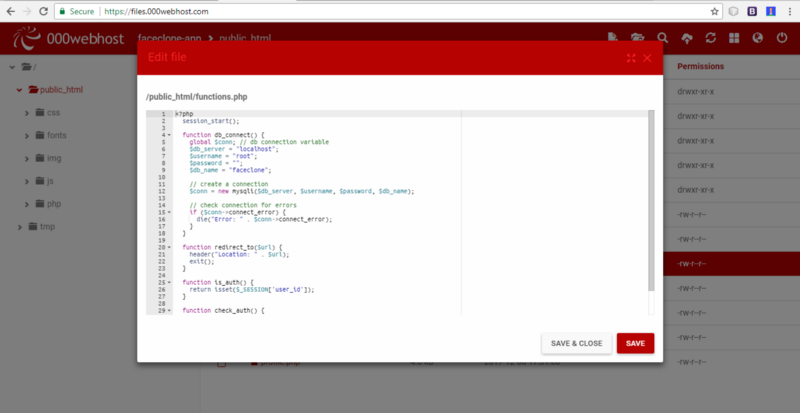
Task: Click the public_html breadcrumb in the header
Action: tap(245, 38)
